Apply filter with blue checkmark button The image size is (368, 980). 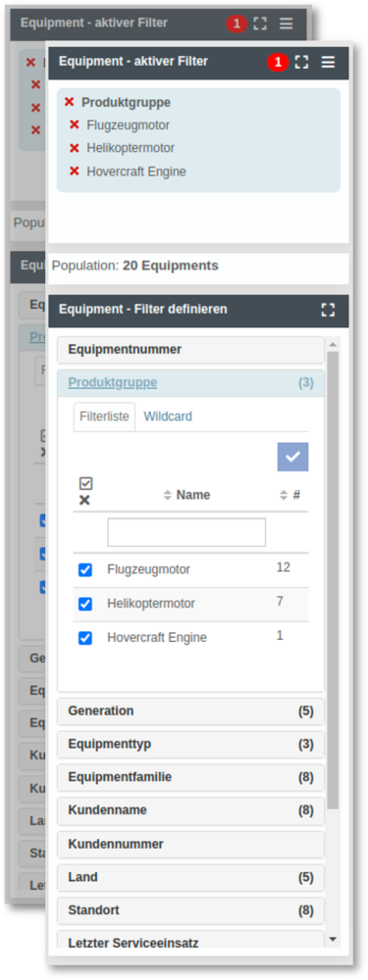[x=292, y=457]
